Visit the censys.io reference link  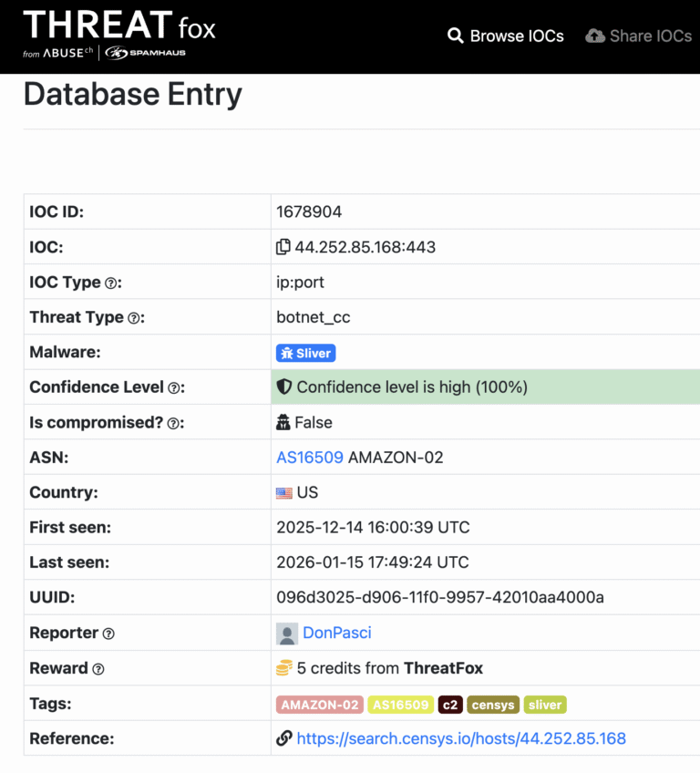pyautogui.click(x=460, y=738)
